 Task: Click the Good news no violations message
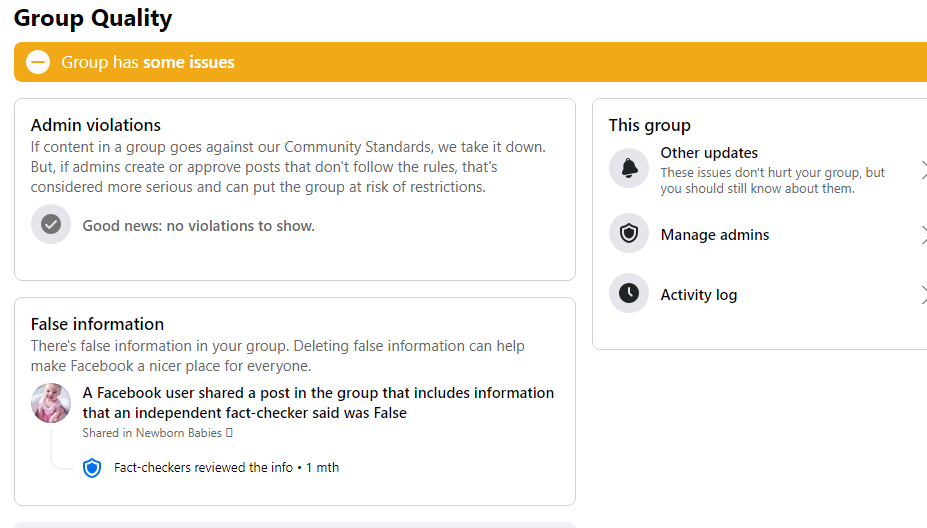point(199,226)
